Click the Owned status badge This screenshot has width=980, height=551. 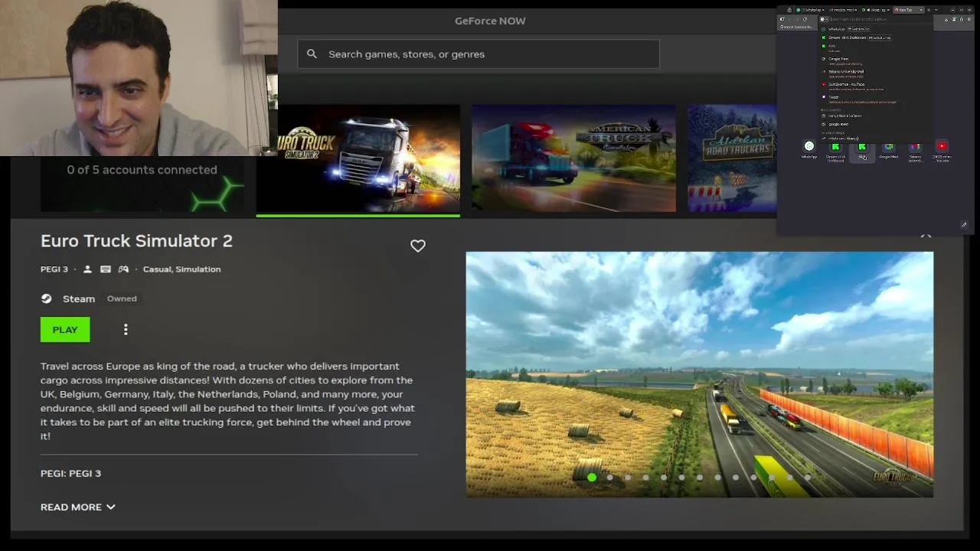point(122,298)
